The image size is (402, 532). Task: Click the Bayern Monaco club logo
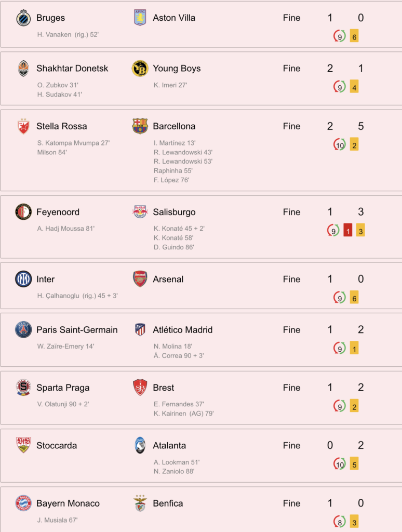23,503
